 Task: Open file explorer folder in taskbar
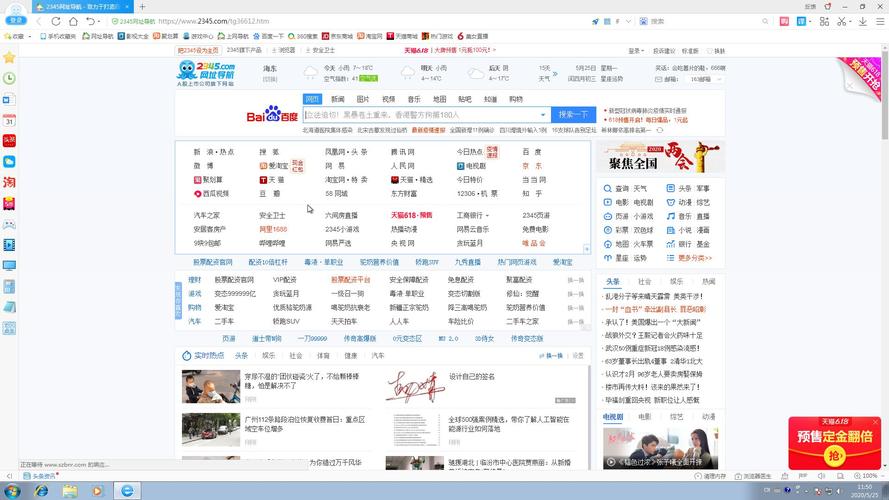(70, 491)
